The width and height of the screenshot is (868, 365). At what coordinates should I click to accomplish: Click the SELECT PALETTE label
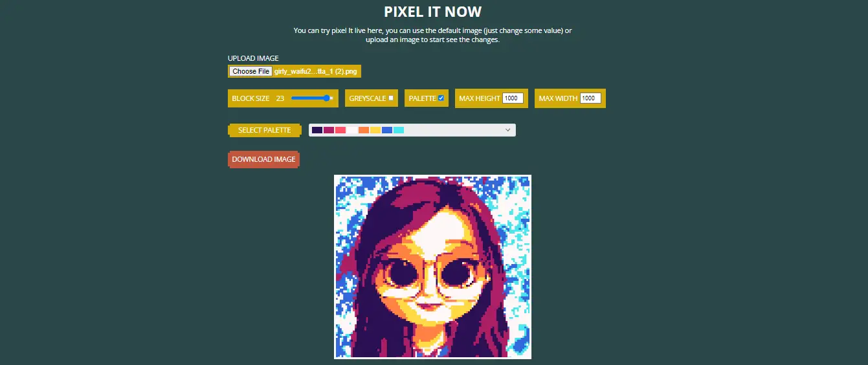tap(264, 130)
